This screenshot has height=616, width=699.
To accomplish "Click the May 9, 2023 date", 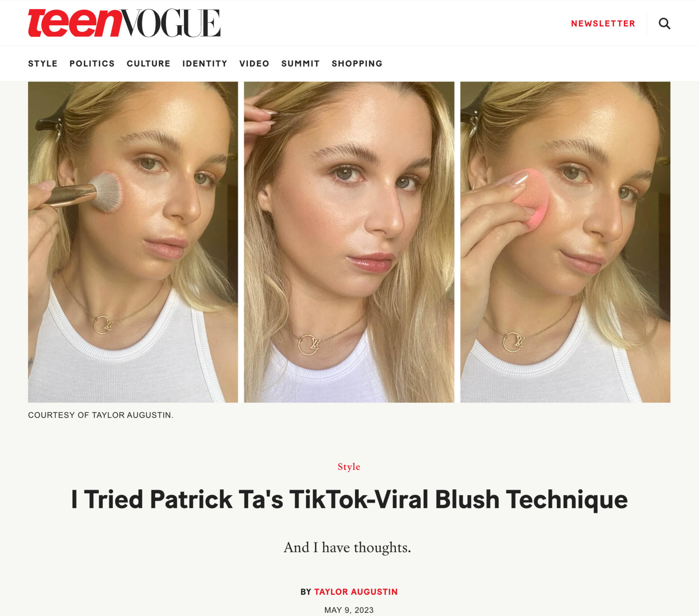I will 349,610.
